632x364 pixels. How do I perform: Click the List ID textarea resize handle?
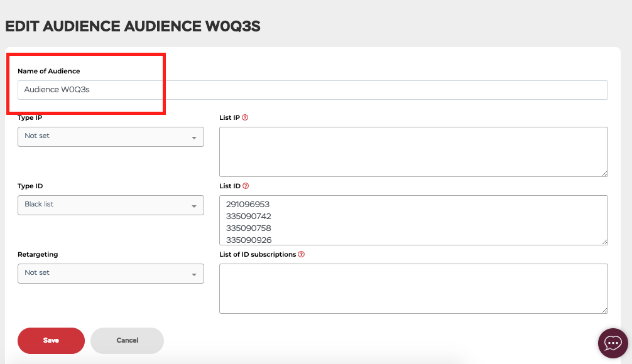(x=604, y=242)
